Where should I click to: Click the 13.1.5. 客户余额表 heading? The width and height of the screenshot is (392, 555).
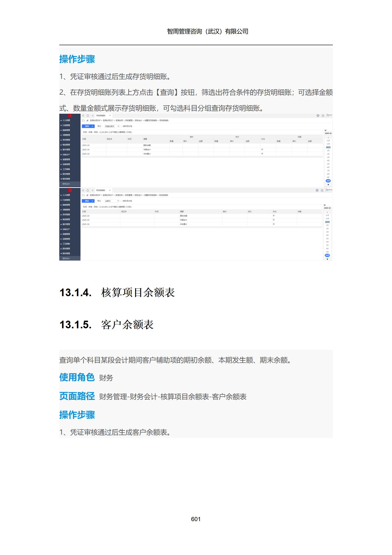[106, 325]
